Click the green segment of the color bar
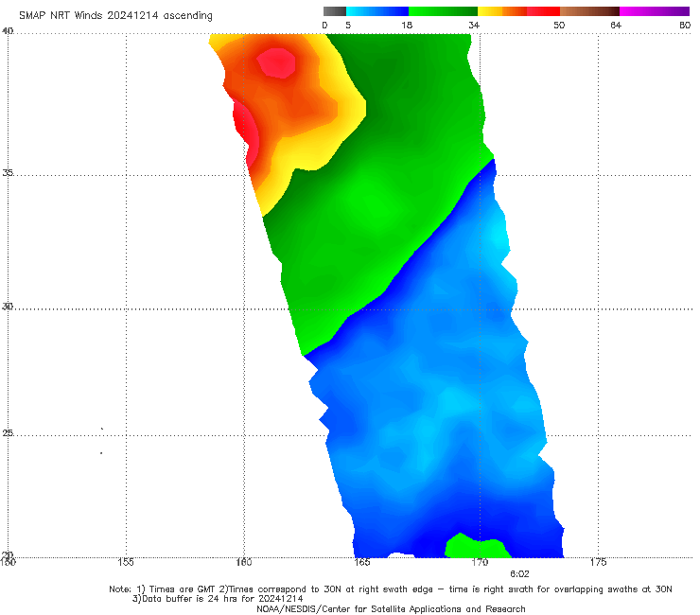 pos(443,11)
